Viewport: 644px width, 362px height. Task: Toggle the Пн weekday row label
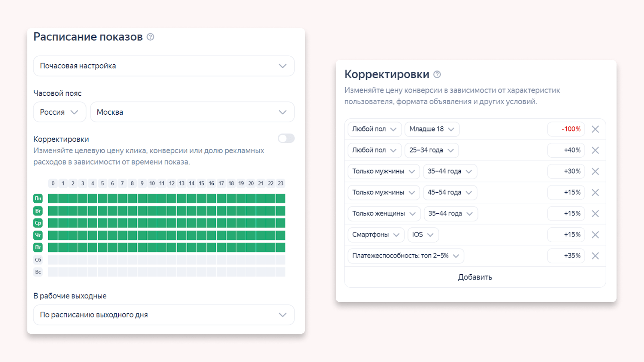(x=38, y=199)
